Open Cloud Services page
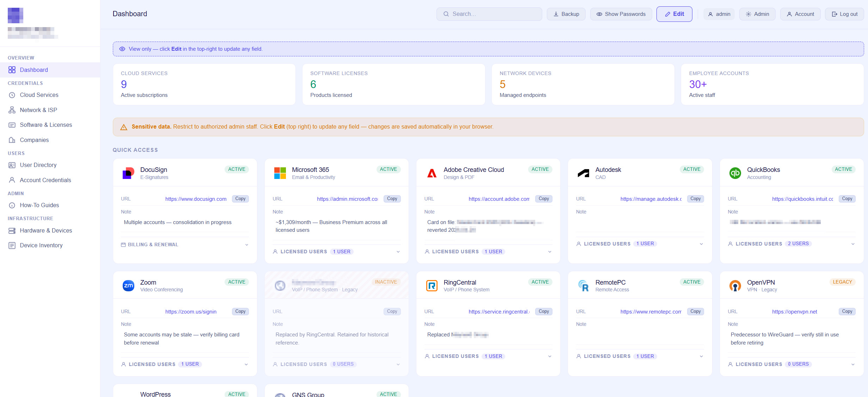 [x=50, y=95]
